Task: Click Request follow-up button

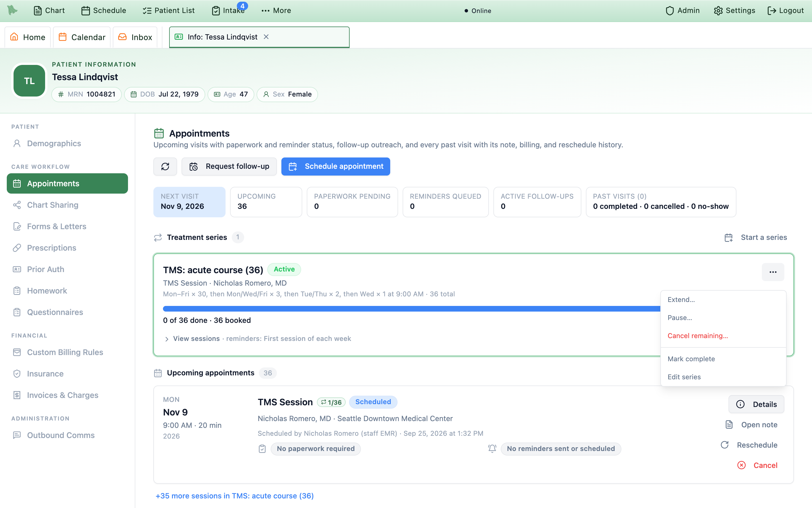Action: (x=229, y=166)
